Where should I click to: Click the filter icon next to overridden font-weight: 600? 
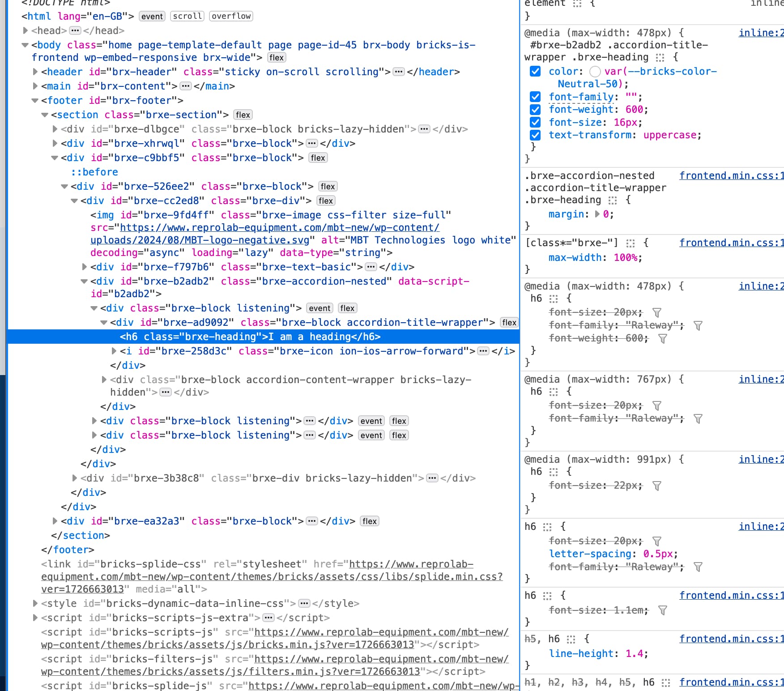[x=663, y=339]
